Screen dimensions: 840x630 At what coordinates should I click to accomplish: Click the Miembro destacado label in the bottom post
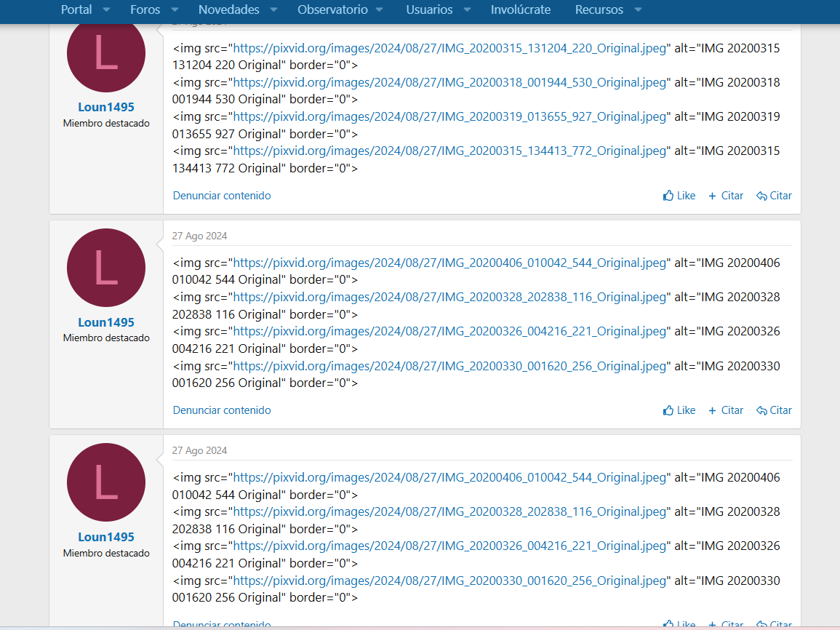coord(106,553)
